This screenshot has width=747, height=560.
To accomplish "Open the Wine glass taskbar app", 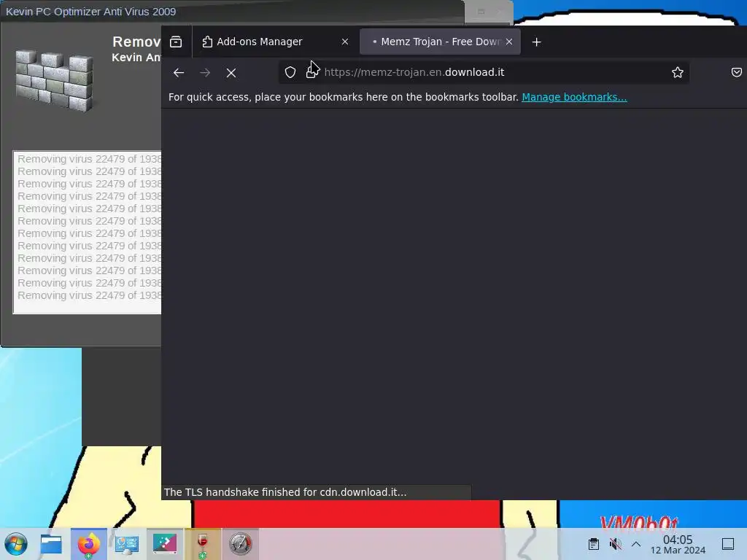I will coord(203,544).
